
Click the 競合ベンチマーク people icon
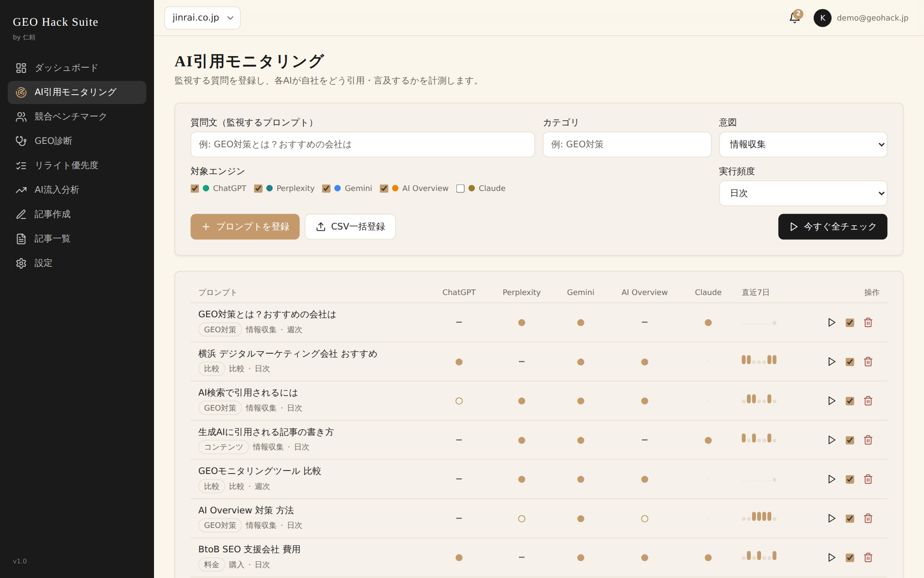coord(21,117)
